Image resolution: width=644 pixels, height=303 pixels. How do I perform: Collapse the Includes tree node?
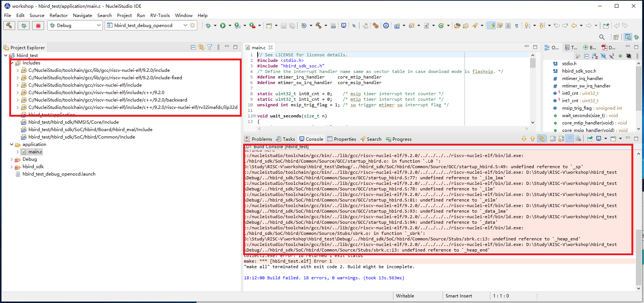tap(12, 63)
